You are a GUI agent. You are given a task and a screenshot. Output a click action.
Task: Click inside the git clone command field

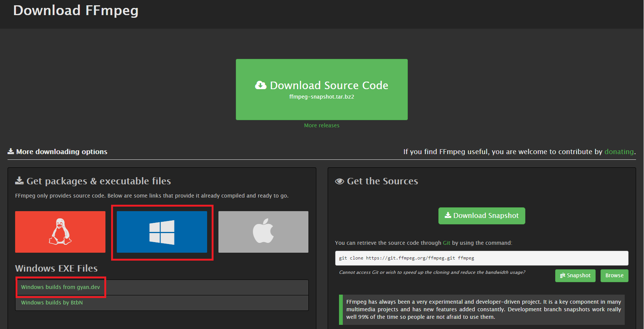[481, 258]
